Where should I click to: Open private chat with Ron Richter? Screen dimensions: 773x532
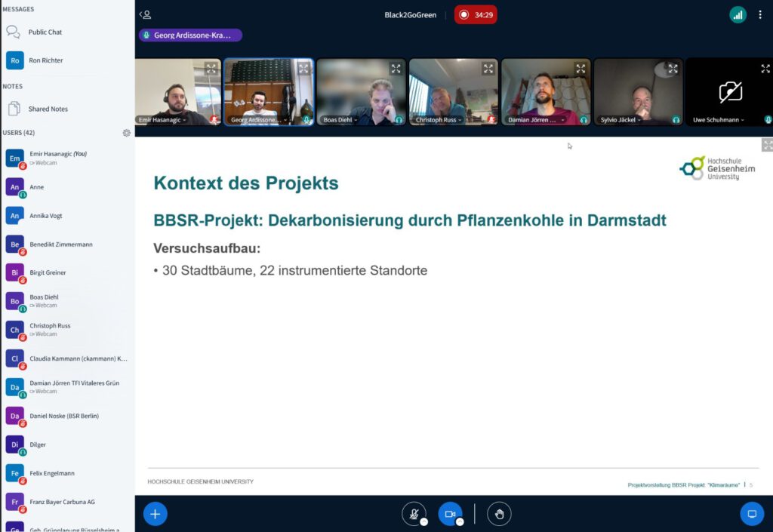(45, 60)
